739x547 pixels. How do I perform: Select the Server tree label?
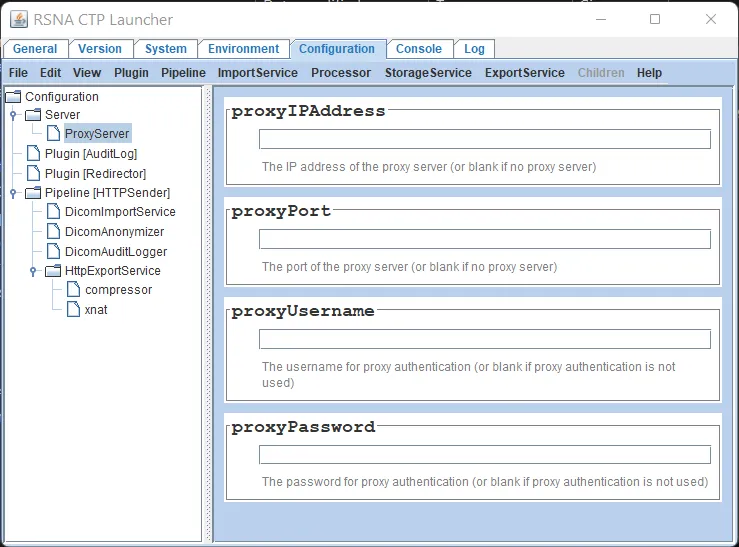(x=62, y=114)
